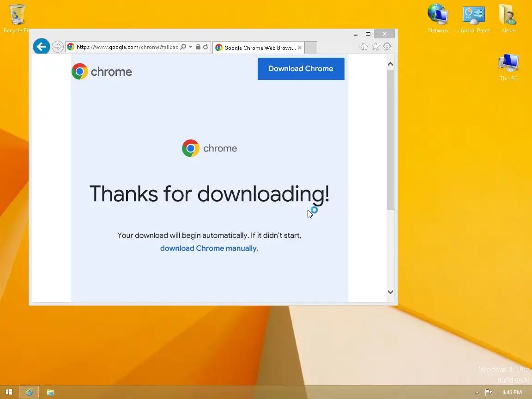Viewport: 532px width, 399px height.
Task: Click the Forward navigation arrow
Action: click(x=58, y=47)
